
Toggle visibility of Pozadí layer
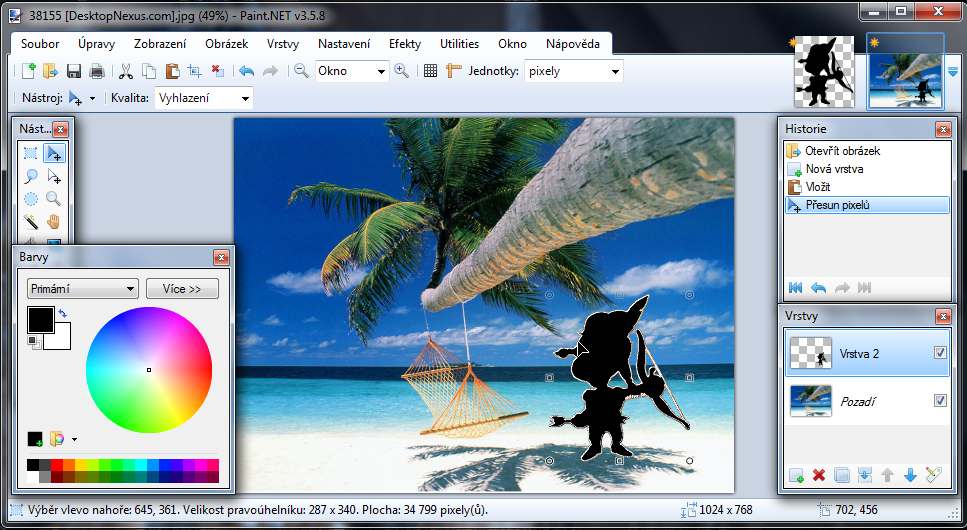940,401
